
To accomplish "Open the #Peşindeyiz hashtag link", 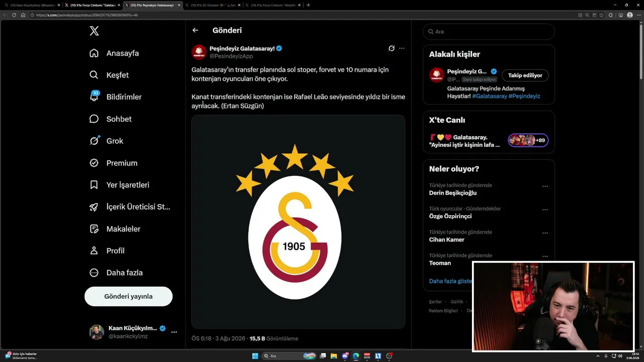I will pyautogui.click(x=524, y=96).
